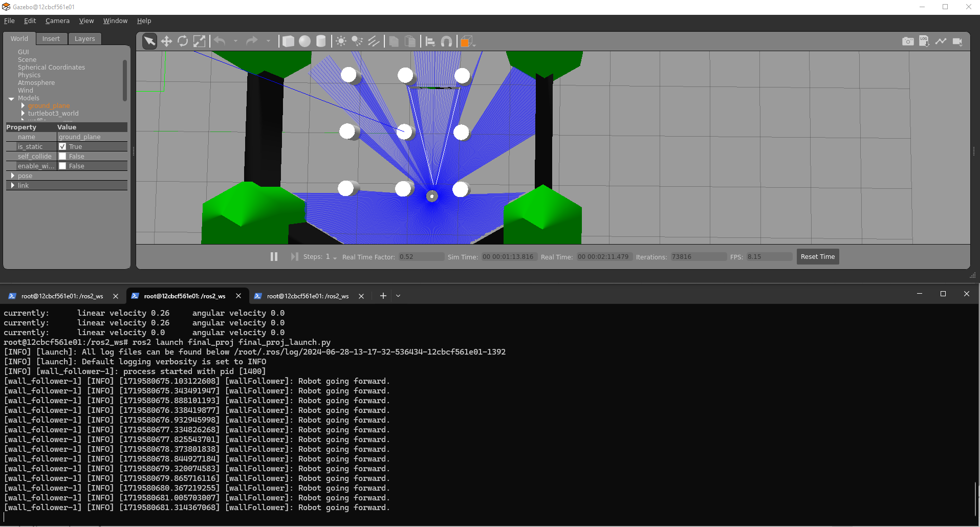Open a new terminal tab with plus
The image size is (980, 527).
[383, 296]
